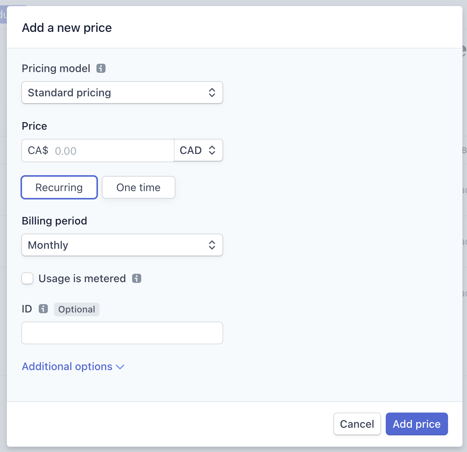Select the One time price type
Viewport: 467px width, 452px height.
(x=138, y=187)
